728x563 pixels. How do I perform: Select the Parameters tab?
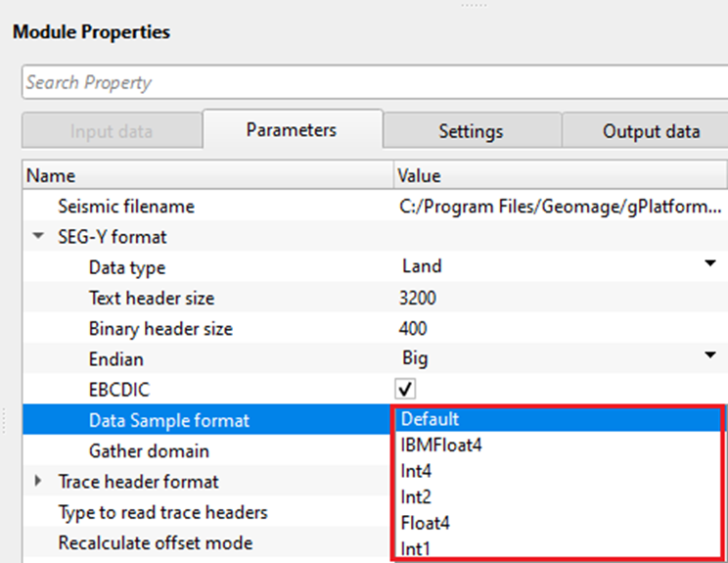(292, 130)
